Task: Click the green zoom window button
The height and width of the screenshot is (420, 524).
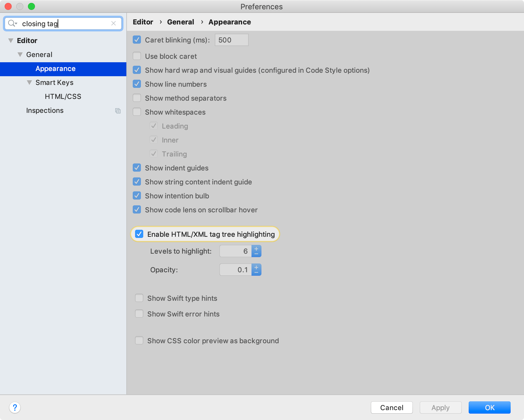Action: (31, 6)
